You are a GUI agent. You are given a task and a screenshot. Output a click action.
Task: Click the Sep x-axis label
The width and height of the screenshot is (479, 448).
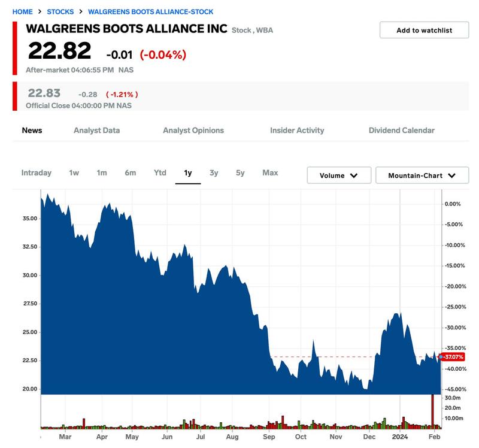(x=269, y=437)
